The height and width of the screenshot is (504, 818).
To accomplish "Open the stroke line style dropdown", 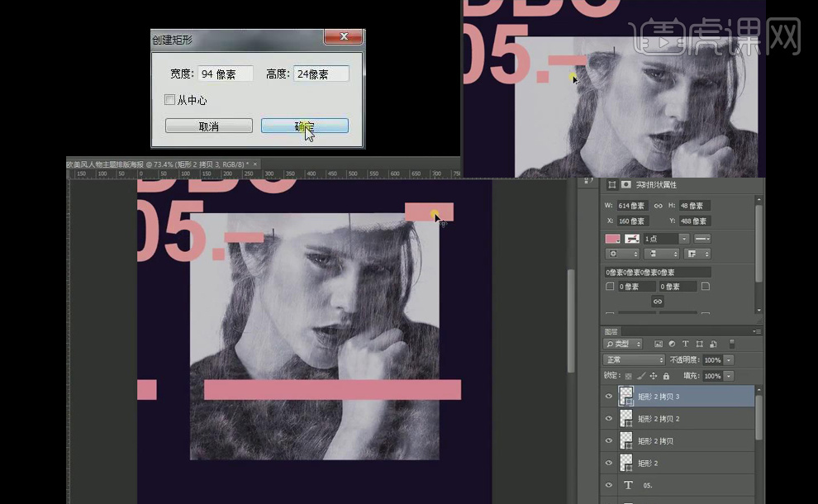I will (x=702, y=239).
